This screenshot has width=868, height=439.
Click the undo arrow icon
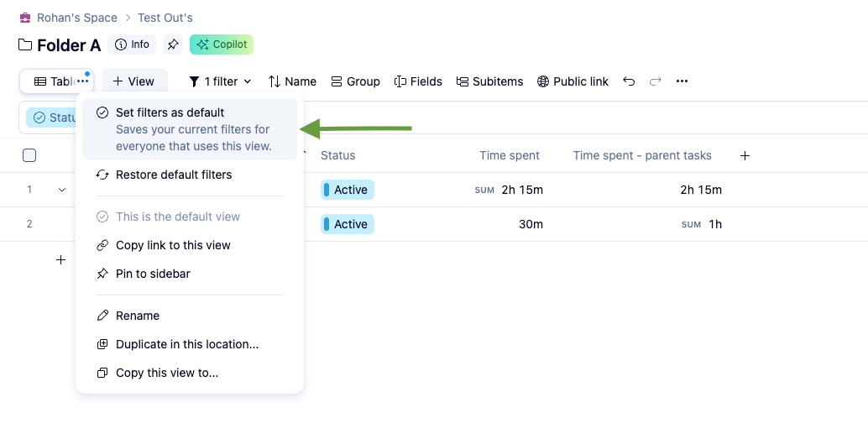click(629, 81)
